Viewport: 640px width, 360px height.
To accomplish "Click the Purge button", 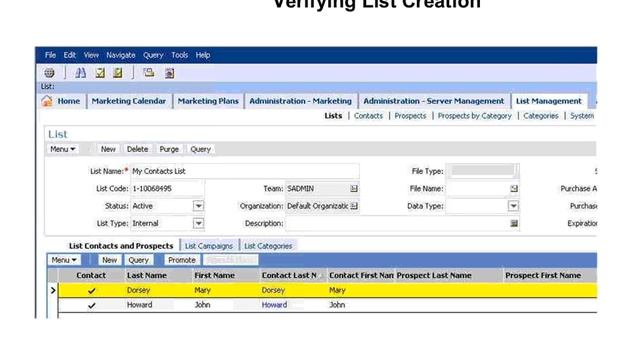I will click(x=169, y=149).
